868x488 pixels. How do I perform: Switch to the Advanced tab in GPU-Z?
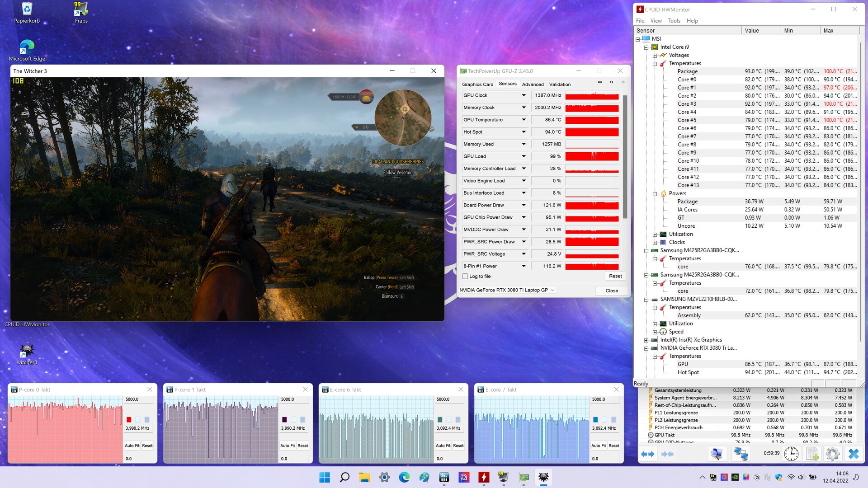pyautogui.click(x=533, y=84)
